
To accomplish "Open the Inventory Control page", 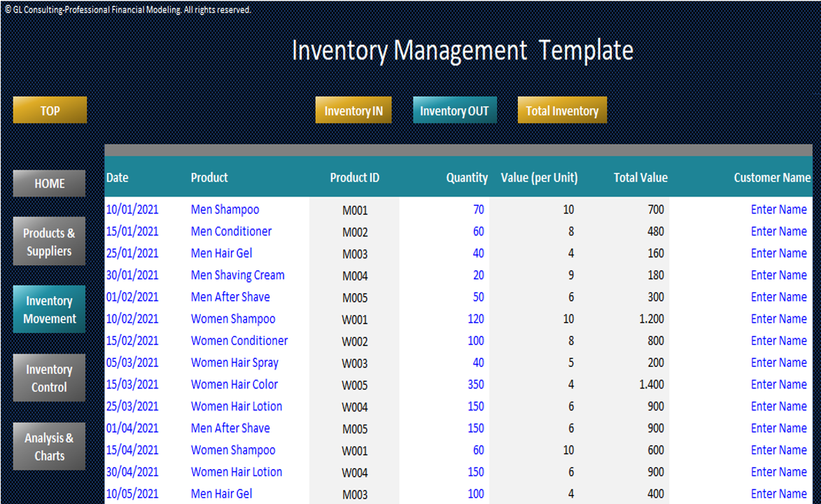I will pos(49,378).
